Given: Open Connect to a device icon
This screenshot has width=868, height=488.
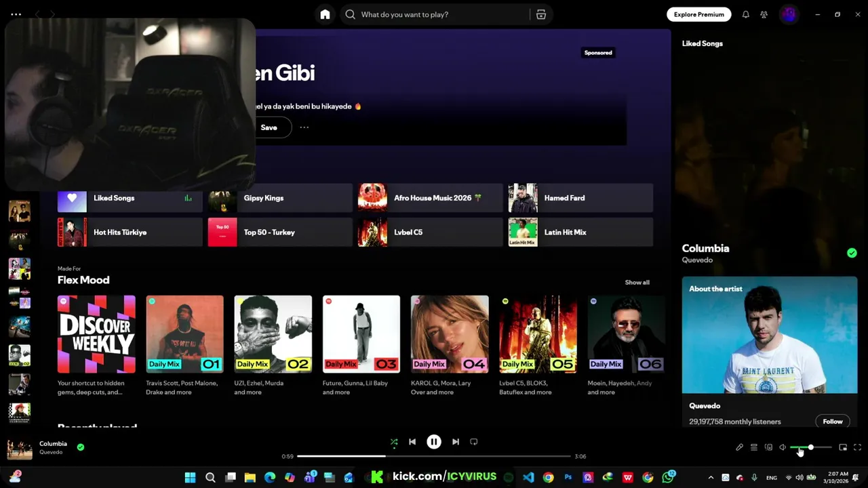Looking at the screenshot, I should coord(768,447).
